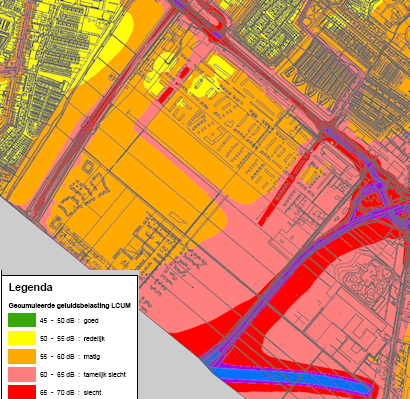Click the green 45-50 dB legend swatch
The width and height of the screenshot is (410, 399).
pyautogui.click(x=22, y=320)
